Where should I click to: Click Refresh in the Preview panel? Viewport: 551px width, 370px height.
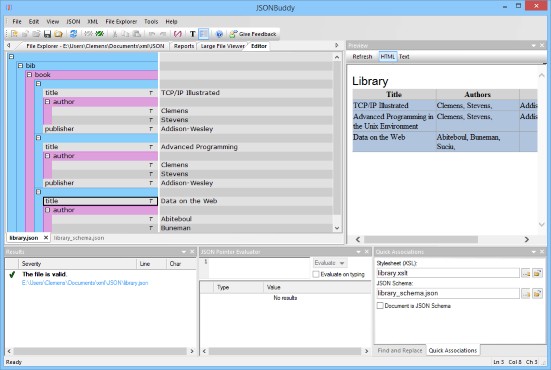(x=362, y=57)
